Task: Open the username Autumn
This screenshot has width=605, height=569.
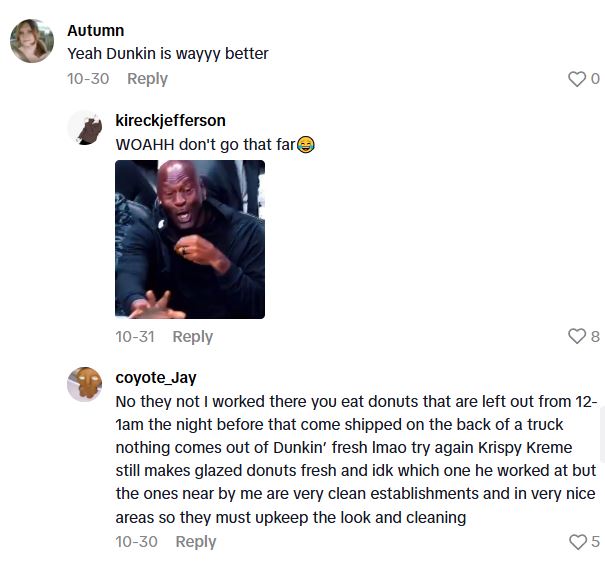Action: click(x=96, y=30)
